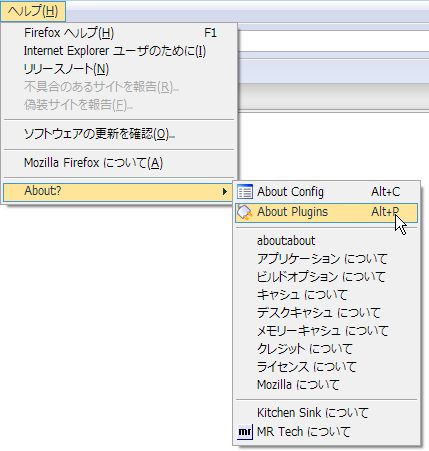Click the About Config list icon
The image size is (429, 451).
coord(245,192)
